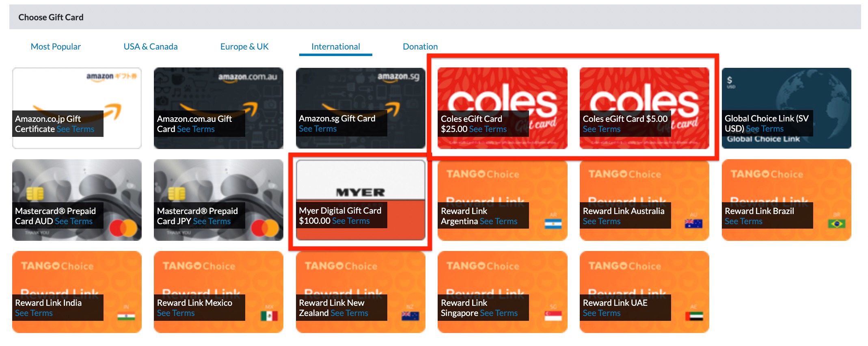Open See Terms for Myer Digital Gift Card
868x346 pixels.
351,221
